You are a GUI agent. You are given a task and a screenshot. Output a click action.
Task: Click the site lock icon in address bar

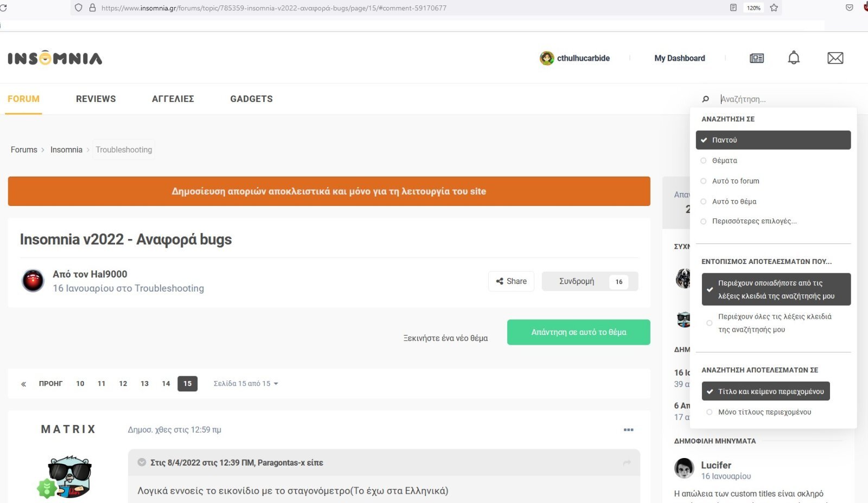tap(92, 8)
